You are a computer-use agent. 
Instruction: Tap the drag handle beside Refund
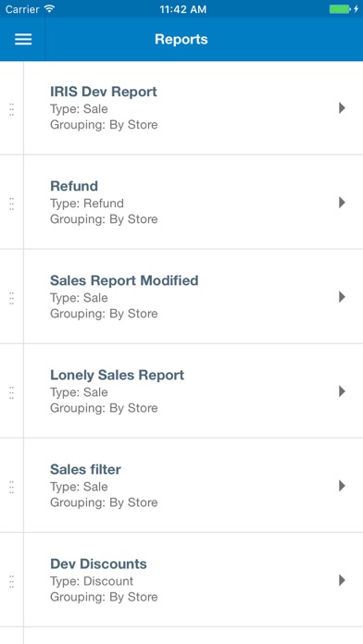click(x=11, y=204)
